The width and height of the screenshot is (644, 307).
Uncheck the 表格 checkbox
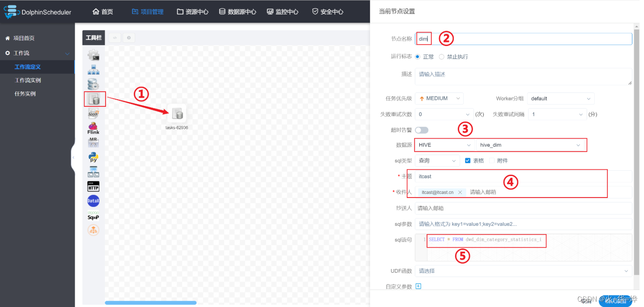coord(468,160)
